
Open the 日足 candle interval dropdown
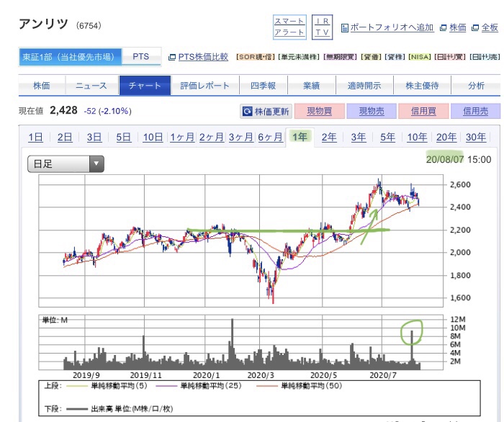pyautogui.click(x=66, y=164)
